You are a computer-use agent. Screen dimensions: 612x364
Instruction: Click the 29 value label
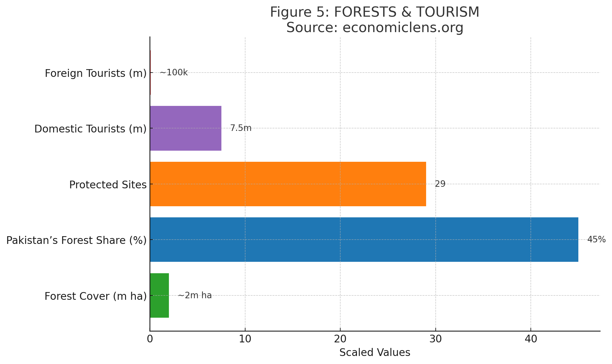(x=440, y=184)
